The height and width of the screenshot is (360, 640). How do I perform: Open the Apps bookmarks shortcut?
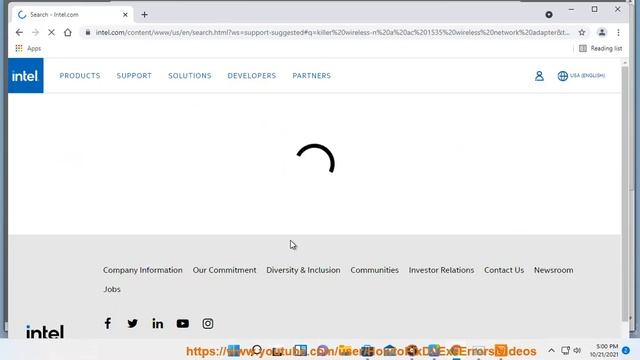tap(28, 48)
